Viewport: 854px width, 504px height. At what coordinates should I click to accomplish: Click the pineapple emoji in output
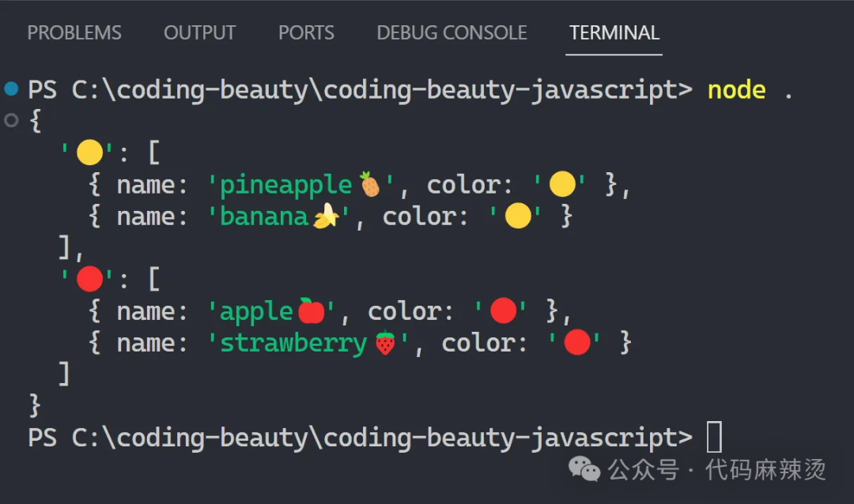(369, 184)
